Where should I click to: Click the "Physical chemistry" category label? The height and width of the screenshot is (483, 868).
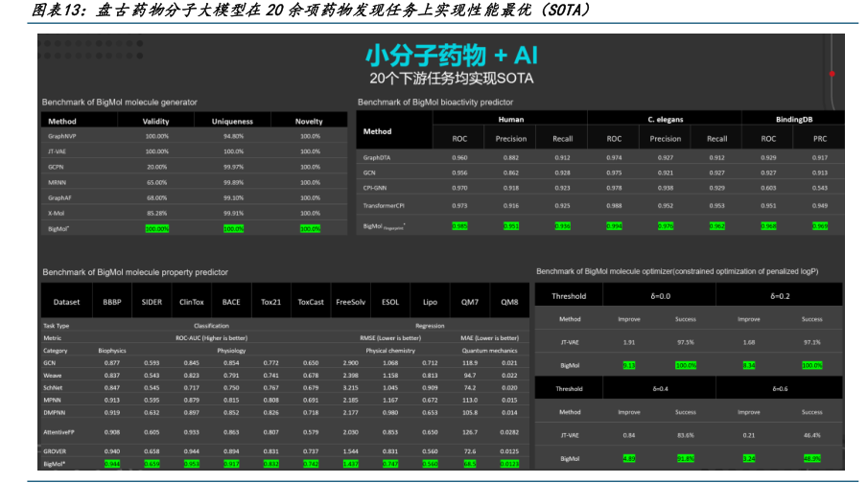click(x=390, y=351)
